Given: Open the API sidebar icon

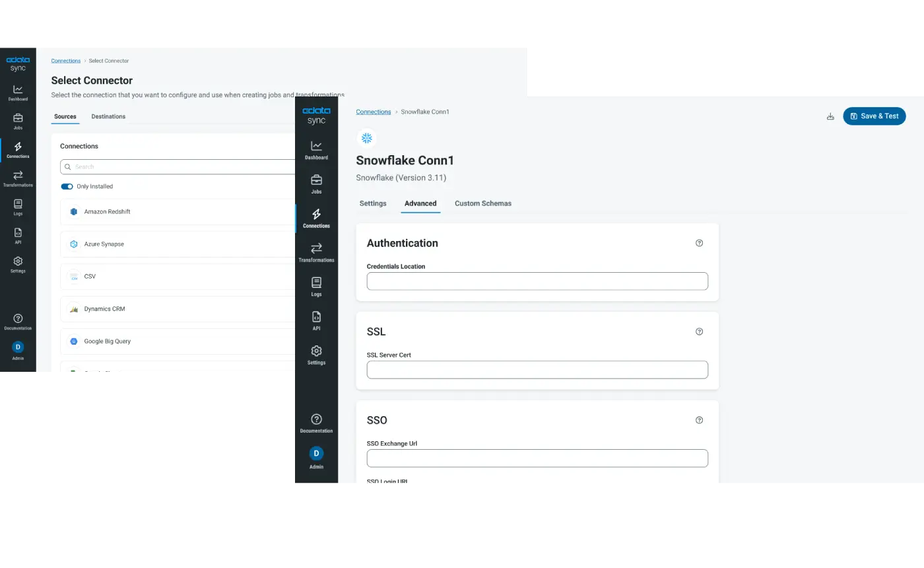Looking at the screenshot, I should point(316,321).
